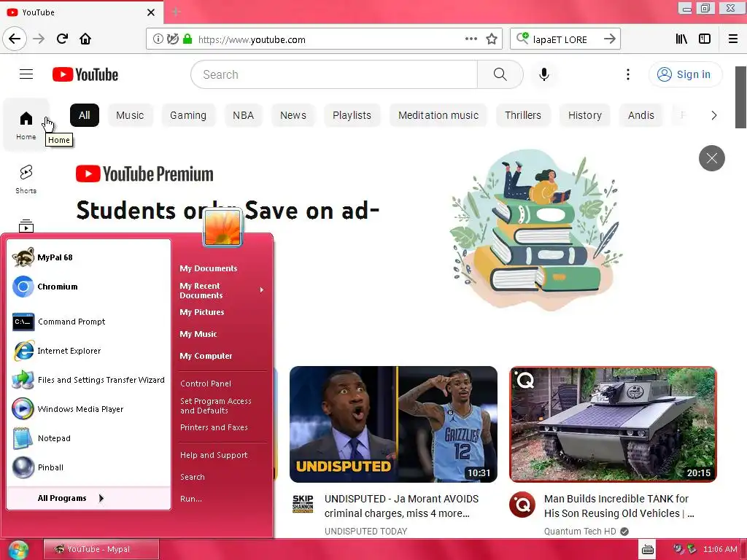Click the Sign in button
The width and height of the screenshot is (747, 560).
(x=685, y=74)
